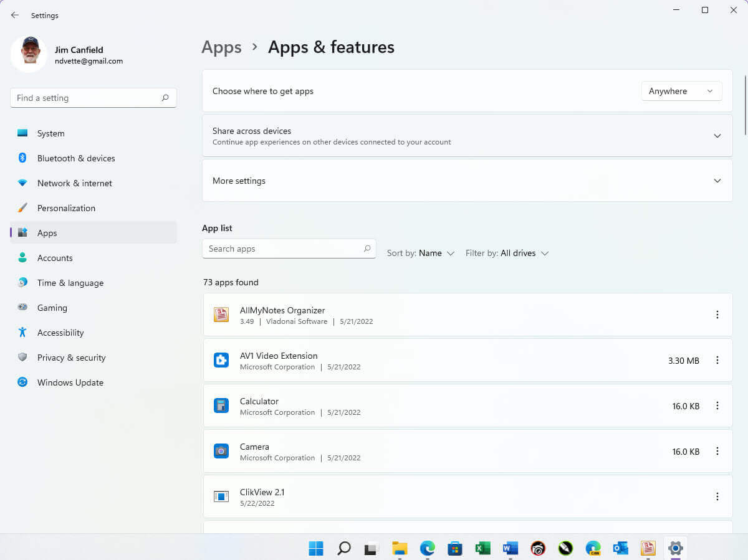The width and height of the screenshot is (748, 560).
Task: Click the ClikView 2.1 app icon
Action: point(221,496)
